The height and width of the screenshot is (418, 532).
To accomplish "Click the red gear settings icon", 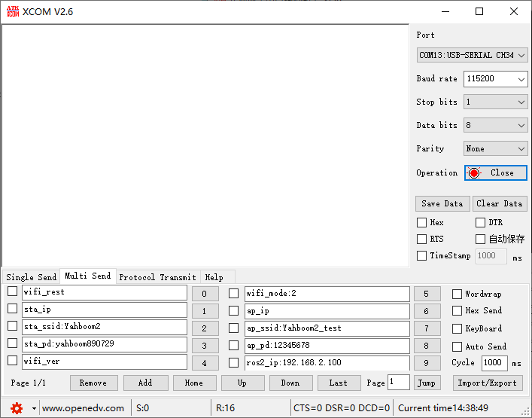I will 17,407.
